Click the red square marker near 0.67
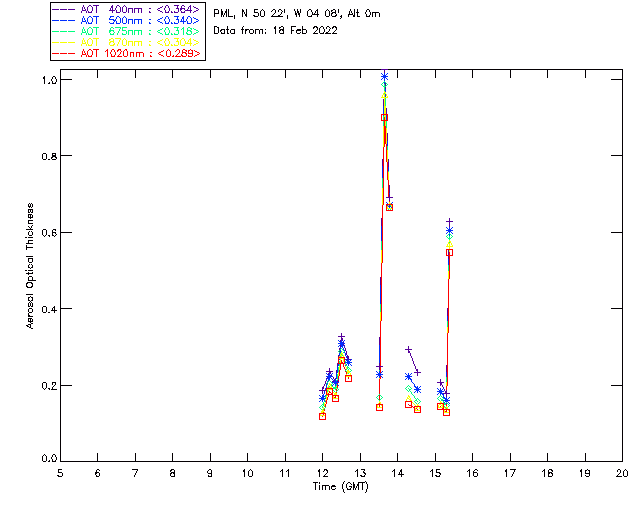 tap(389, 207)
